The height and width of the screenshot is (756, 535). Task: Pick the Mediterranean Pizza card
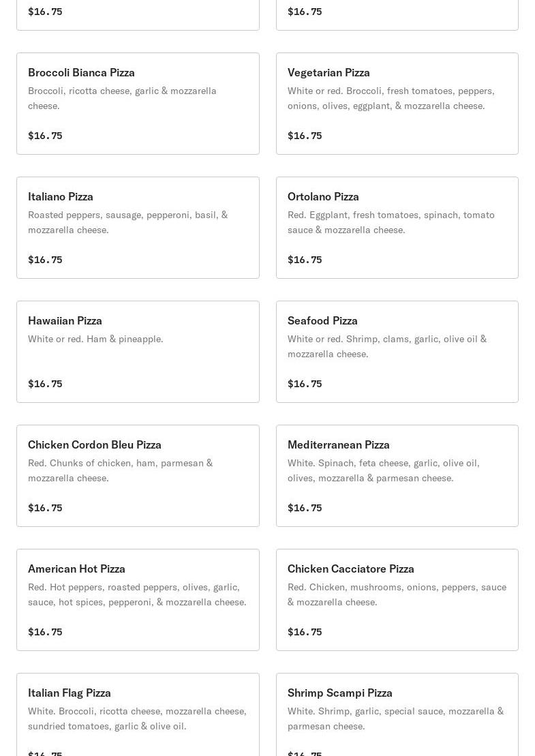pyautogui.click(x=339, y=444)
